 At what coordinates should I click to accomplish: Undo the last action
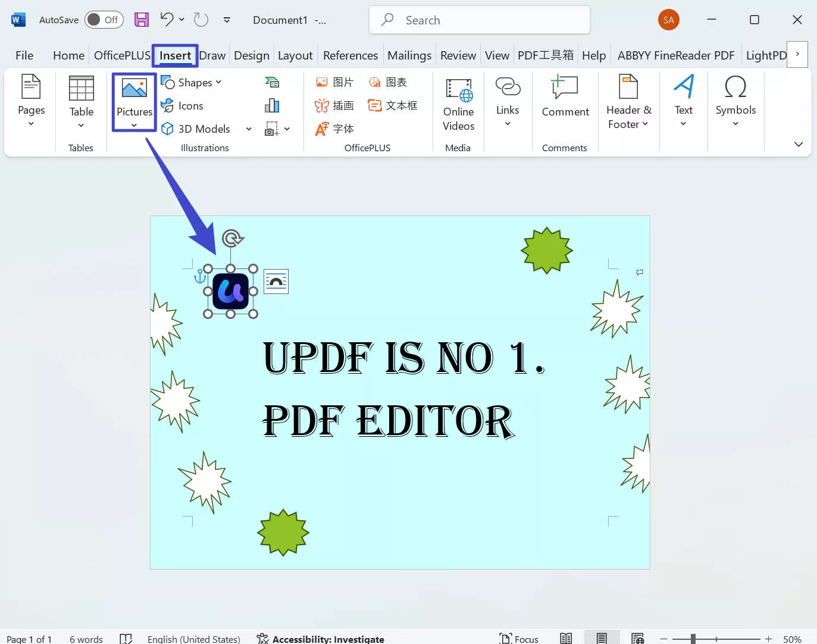click(x=165, y=20)
